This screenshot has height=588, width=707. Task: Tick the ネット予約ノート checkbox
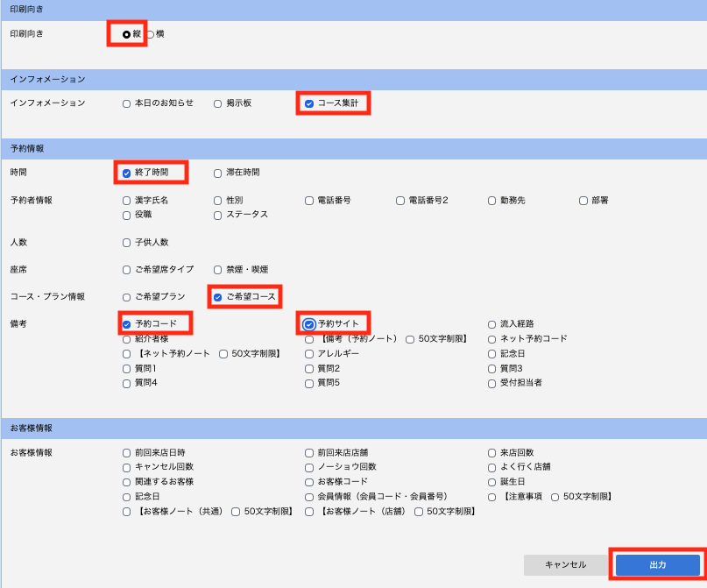click(126, 354)
